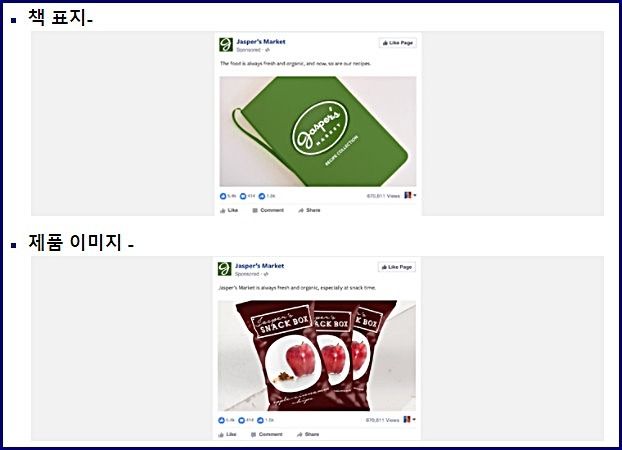Click Jasper's Market logo in bottom post

tap(225, 269)
